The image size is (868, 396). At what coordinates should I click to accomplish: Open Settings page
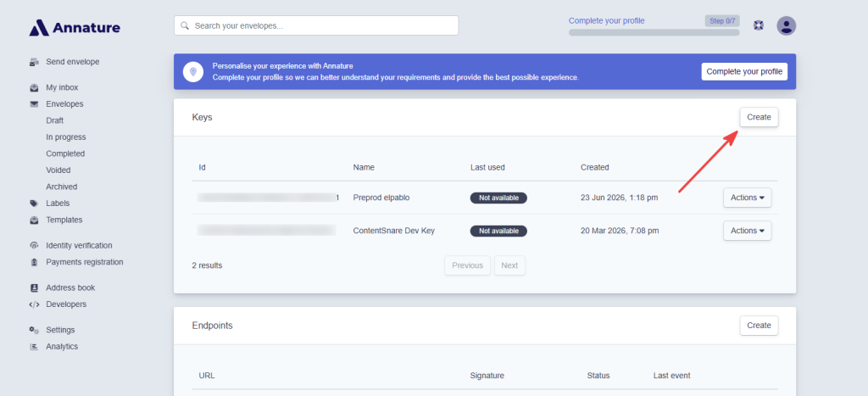60,330
